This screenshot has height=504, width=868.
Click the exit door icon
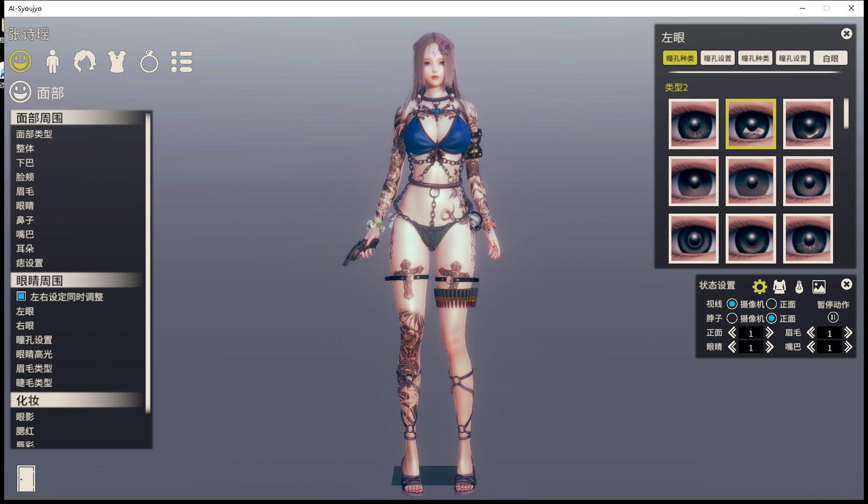click(26, 478)
